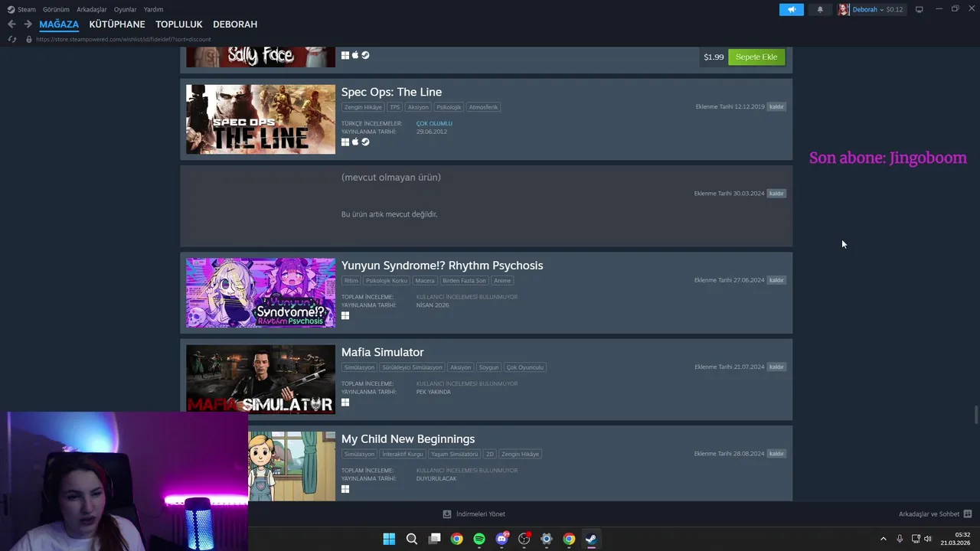The height and width of the screenshot is (551, 980).
Task: Click the Mafia Simulator capsule image
Action: pyautogui.click(x=260, y=379)
